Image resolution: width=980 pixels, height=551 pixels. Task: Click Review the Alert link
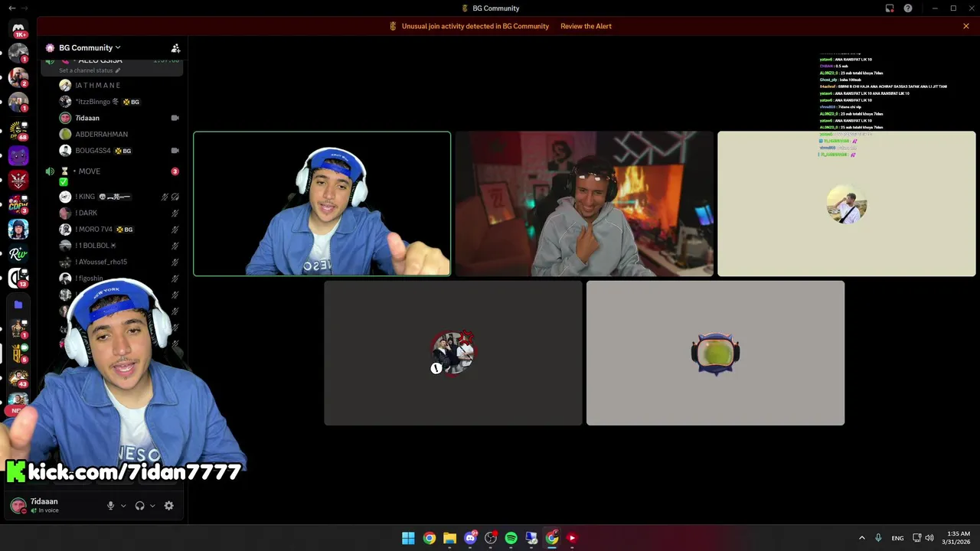point(586,26)
